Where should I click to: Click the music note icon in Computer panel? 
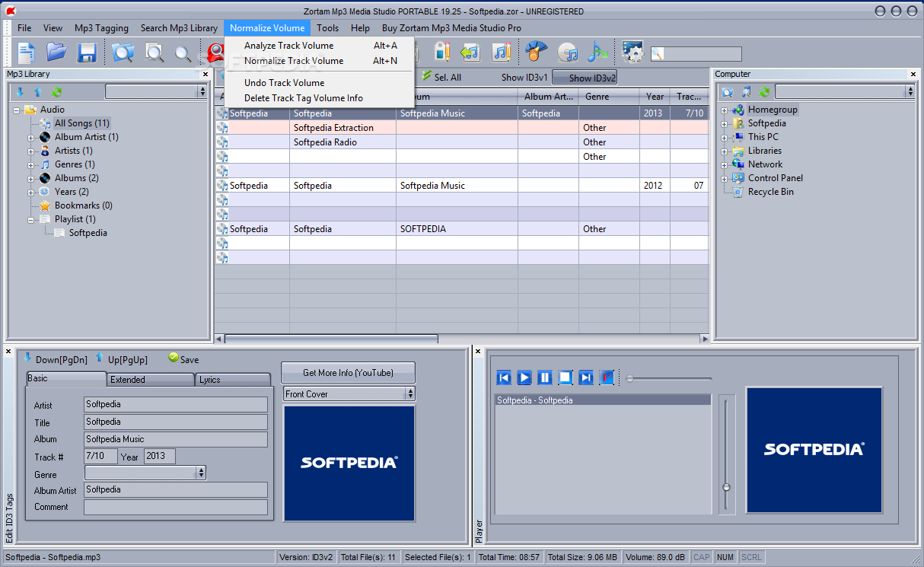[747, 92]
